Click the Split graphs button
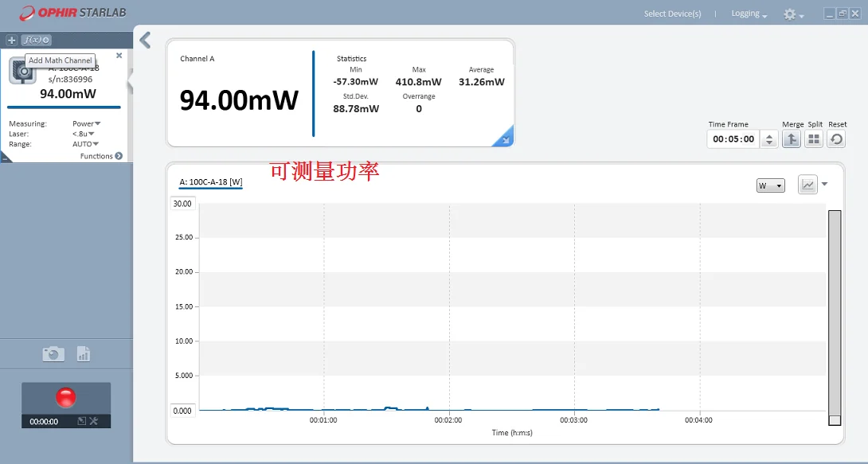This screenshot has width=868, height=464. pyautogui.click(x=814, y=138)
